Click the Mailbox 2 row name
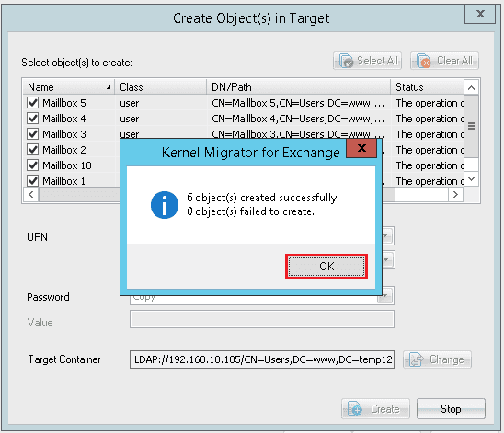 pos(64,150)
